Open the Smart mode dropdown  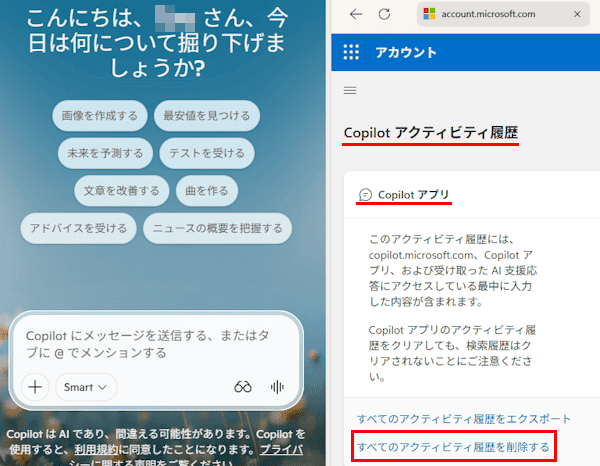[86, 387]
